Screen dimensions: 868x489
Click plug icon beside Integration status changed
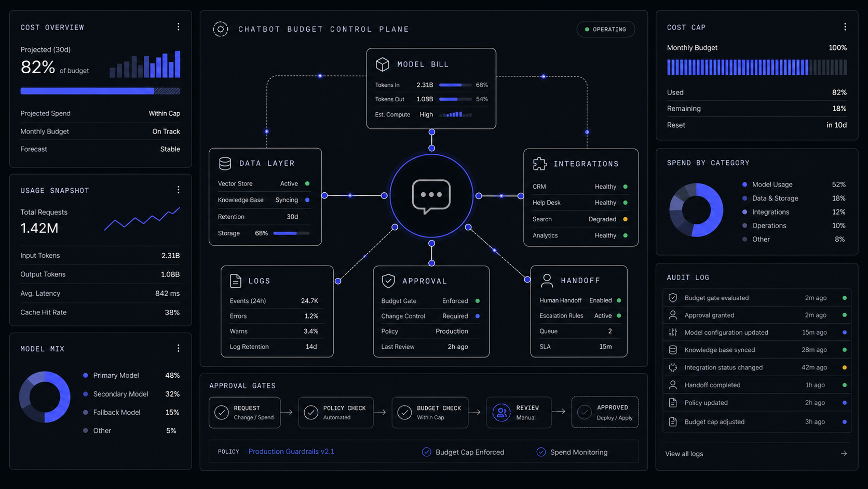tap(673, 367)
